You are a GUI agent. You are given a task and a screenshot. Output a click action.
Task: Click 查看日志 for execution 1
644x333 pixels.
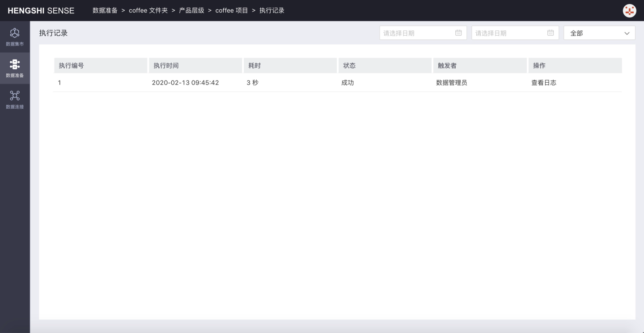[x=544, y=83]
